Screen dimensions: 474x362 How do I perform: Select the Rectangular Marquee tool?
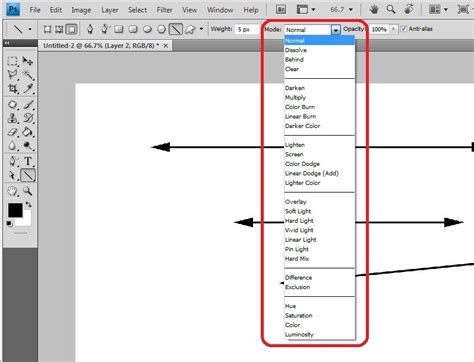click(x=12, y=61)
